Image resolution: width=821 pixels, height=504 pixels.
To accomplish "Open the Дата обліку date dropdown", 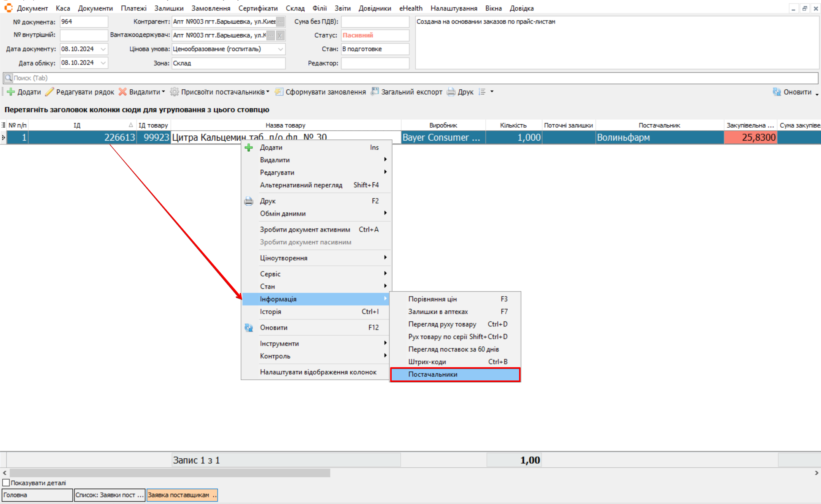I will tap(103, 63).
